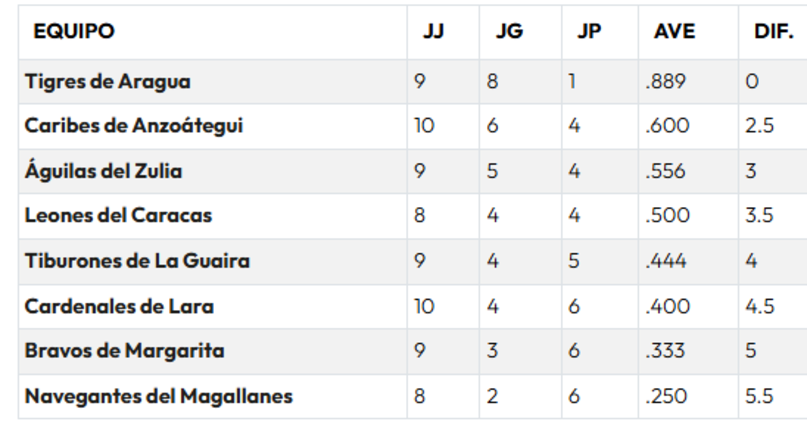Click the .250 average for Magallanes

click(x=666, y=396)
